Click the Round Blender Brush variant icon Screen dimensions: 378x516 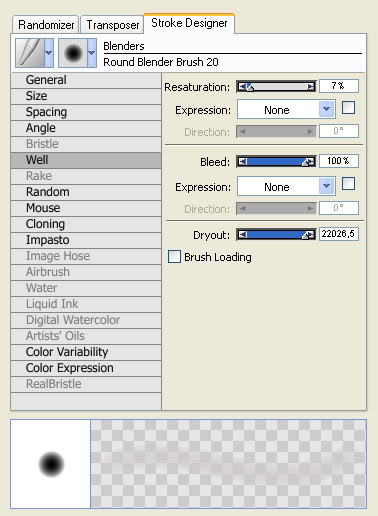click(x=73, y=53)
